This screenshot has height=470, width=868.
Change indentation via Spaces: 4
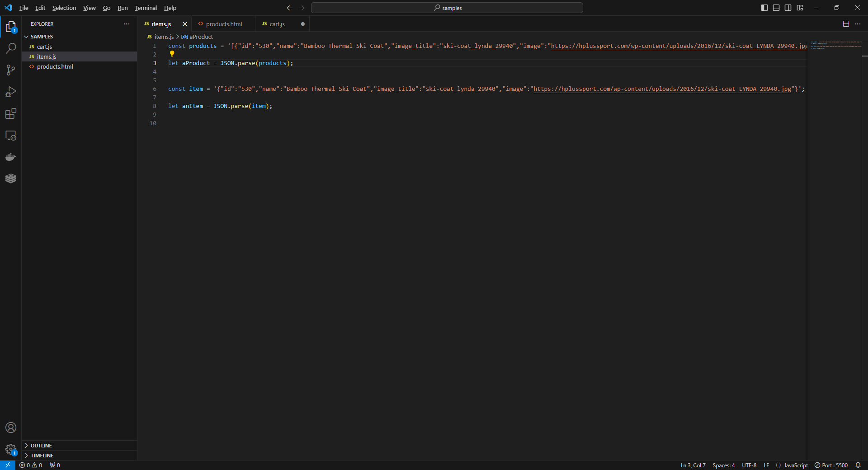[723, 465]
